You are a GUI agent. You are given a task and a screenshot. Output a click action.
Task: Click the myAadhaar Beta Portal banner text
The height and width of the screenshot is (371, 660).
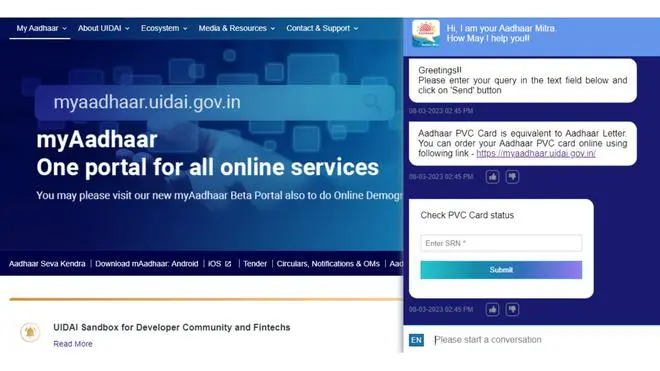coord(219,196)
